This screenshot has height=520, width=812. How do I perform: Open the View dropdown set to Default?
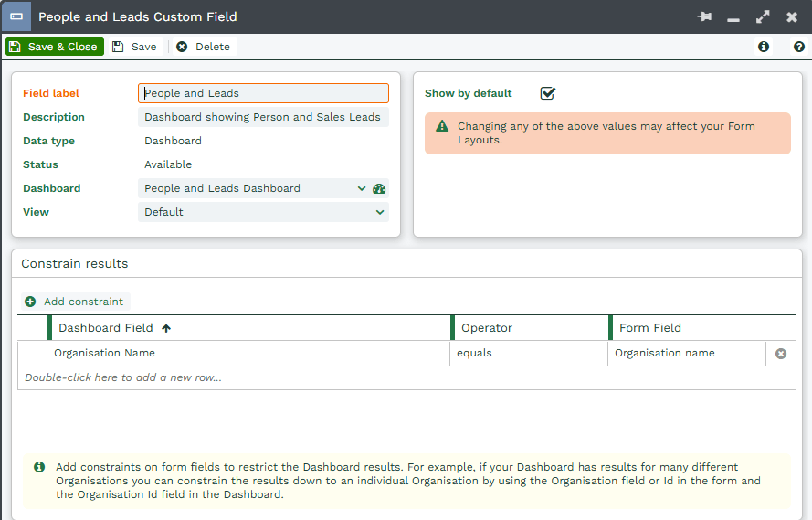[x=380, y=212]
